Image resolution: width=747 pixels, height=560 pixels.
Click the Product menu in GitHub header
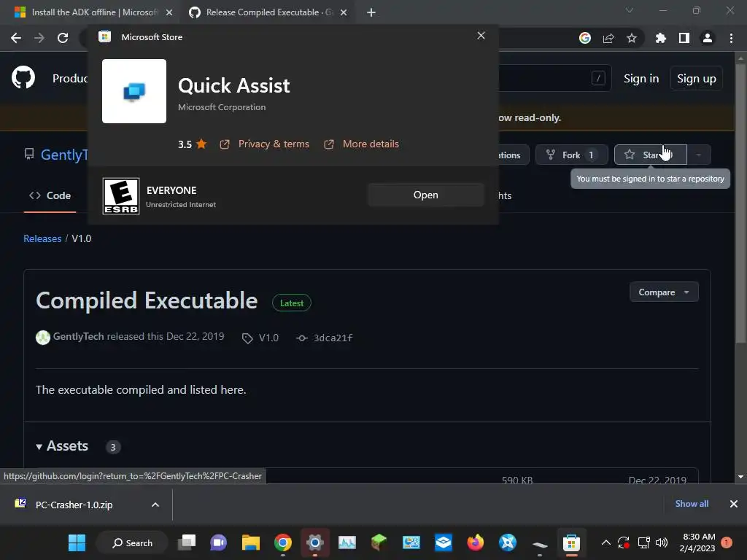click(70, 78)
